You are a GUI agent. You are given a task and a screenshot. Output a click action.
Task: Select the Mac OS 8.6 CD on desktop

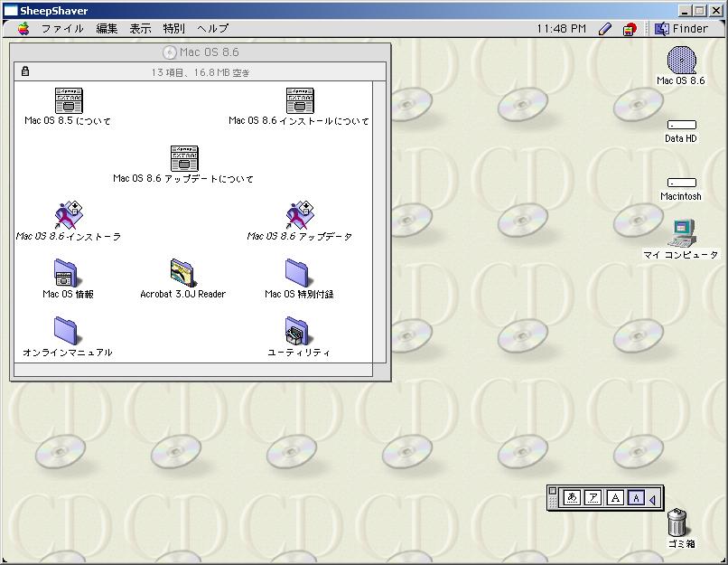click(x=681, y=60)
